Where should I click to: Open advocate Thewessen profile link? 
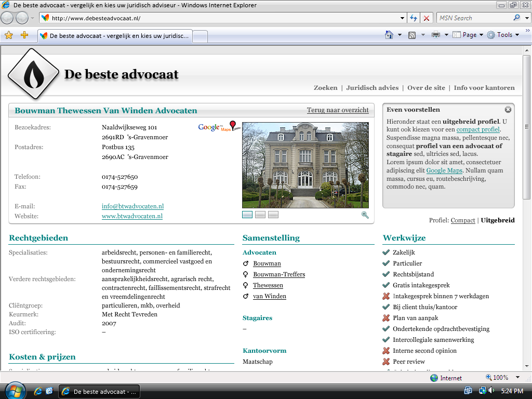click(268, 285)
